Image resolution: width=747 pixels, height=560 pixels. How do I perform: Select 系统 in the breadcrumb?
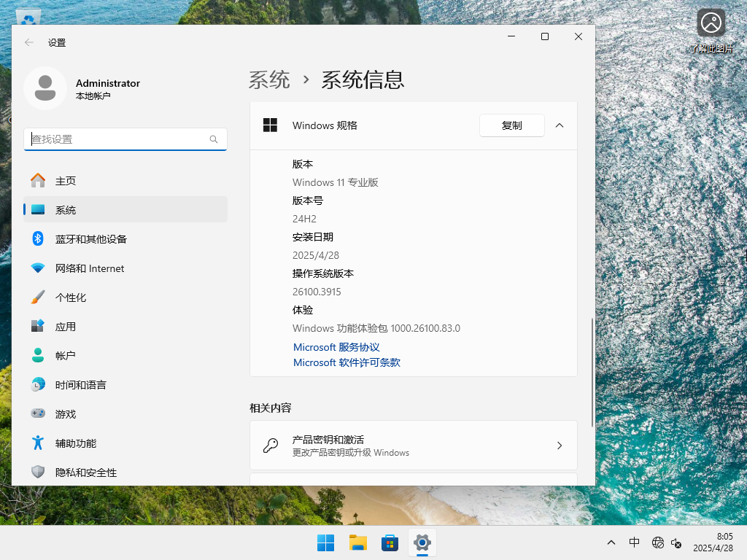pos(269,80)
